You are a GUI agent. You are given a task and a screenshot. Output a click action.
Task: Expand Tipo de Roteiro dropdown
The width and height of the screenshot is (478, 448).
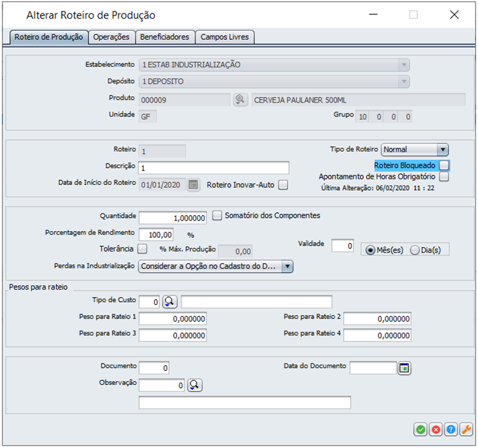(x=415, y=150)
